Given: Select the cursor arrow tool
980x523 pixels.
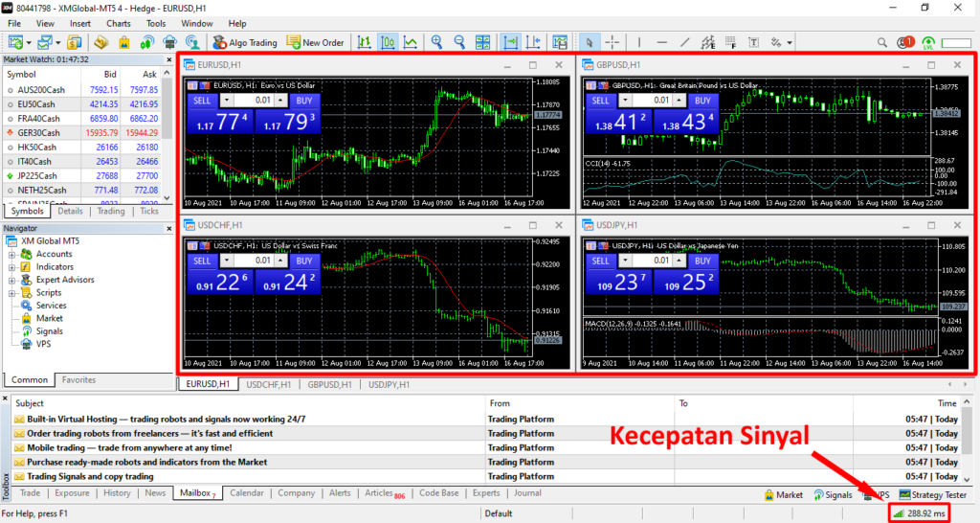Looking at the screenshot, I should 589,42.
